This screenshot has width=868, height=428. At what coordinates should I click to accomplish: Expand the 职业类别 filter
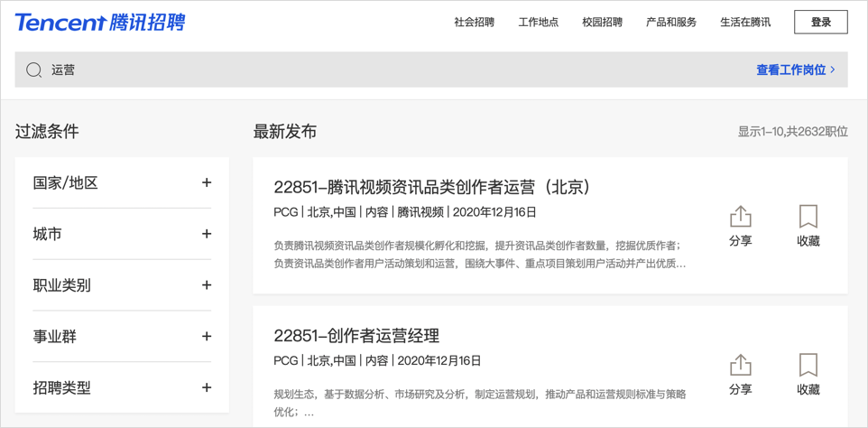pyautogui.click(x=122, y=285)
